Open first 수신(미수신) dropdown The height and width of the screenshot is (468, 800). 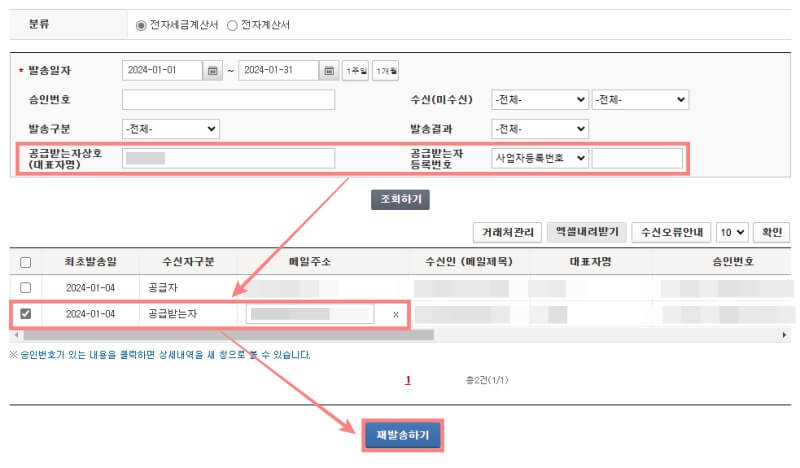click(x=540, y=100)
